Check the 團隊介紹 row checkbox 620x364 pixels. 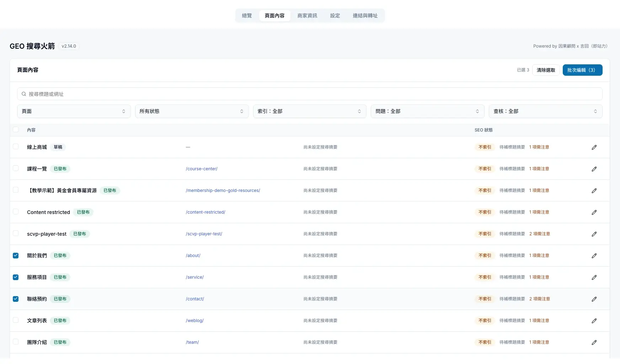click(x=16, y=342)
